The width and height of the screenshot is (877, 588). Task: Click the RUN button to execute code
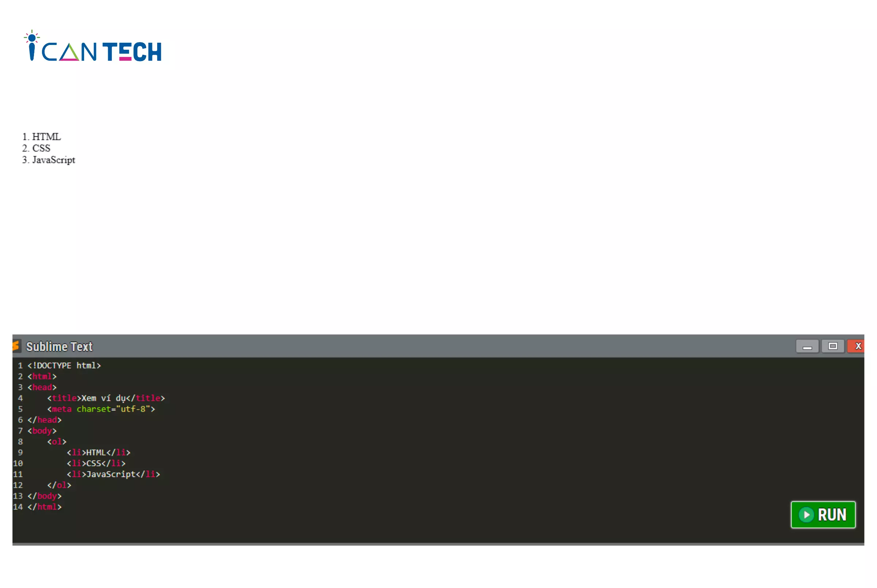(824, 515)
